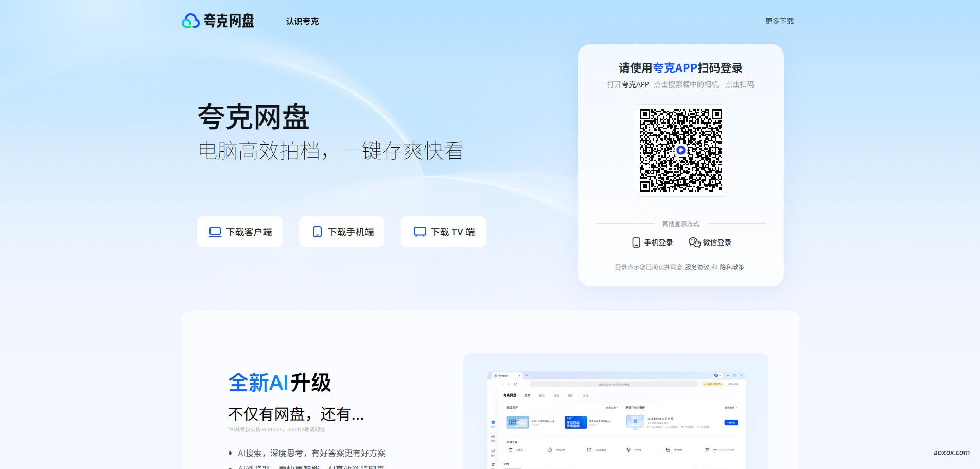980x469 pixels.
Task: Open the PDF转换 tool icon
Action: coord(667,449)
